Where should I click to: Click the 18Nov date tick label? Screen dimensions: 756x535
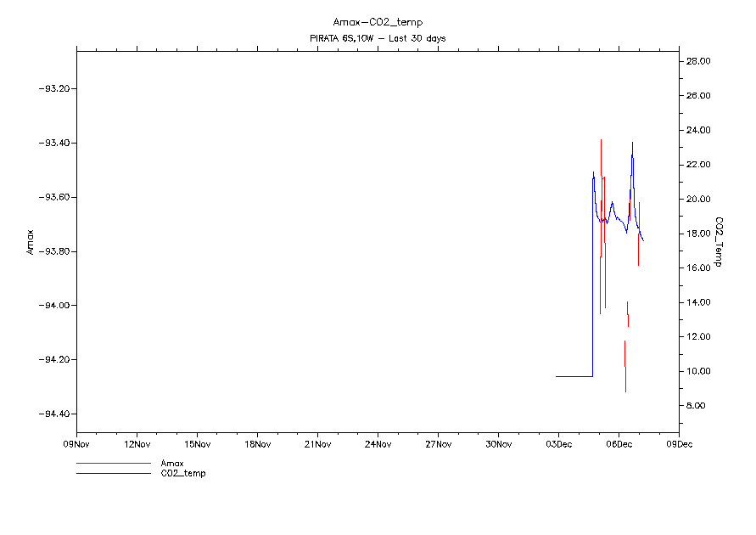257,443
